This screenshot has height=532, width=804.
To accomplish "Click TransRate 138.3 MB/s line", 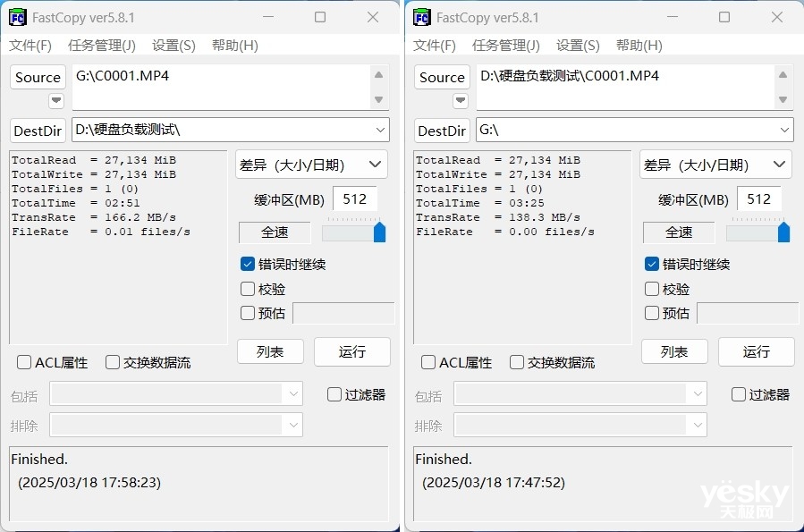I will point(498,217).
